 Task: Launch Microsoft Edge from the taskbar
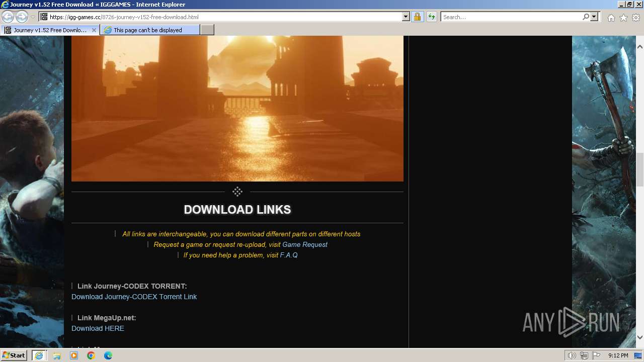pos(108,355)
